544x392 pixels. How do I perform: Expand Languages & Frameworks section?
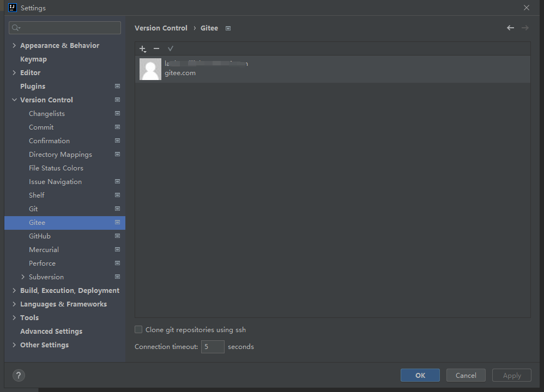[14, 304]
